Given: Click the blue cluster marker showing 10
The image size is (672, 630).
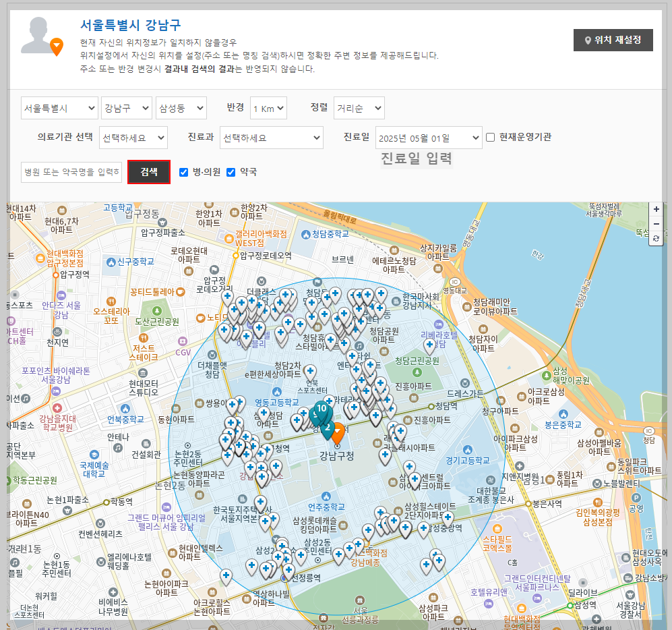Looking at the screenshot, I should (x=323, y=409).
